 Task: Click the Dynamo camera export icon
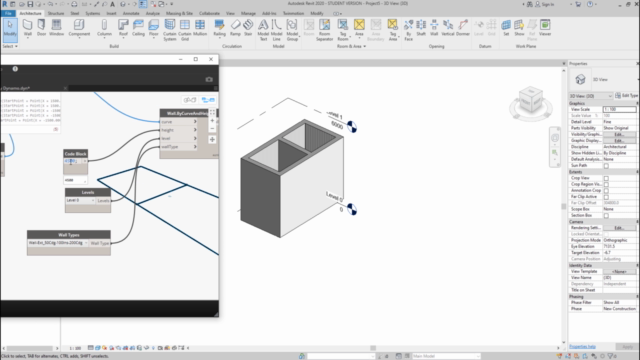click(x=209, y=79)
